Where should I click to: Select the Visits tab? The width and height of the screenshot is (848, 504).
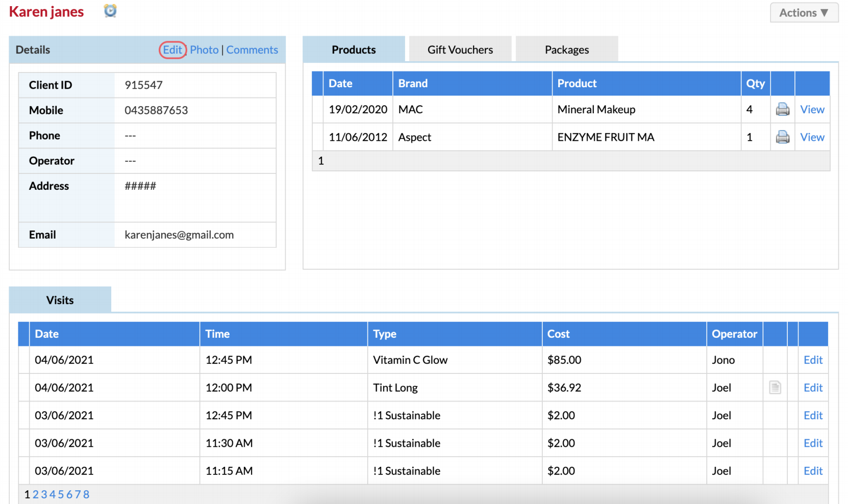(x=60, y=300)
